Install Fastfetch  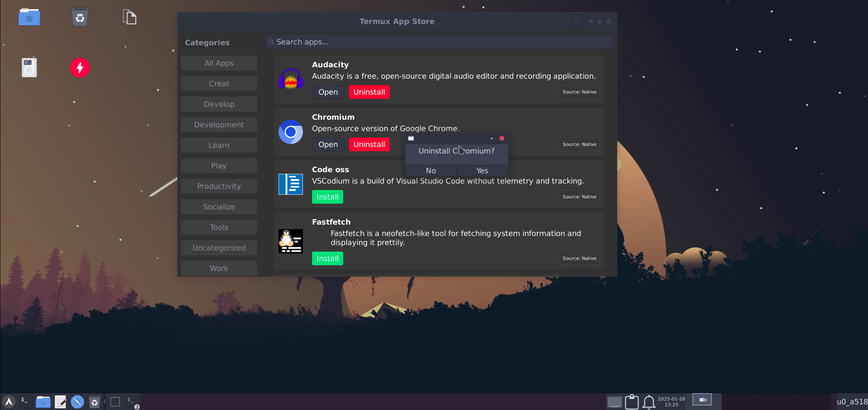click(328, 258)
